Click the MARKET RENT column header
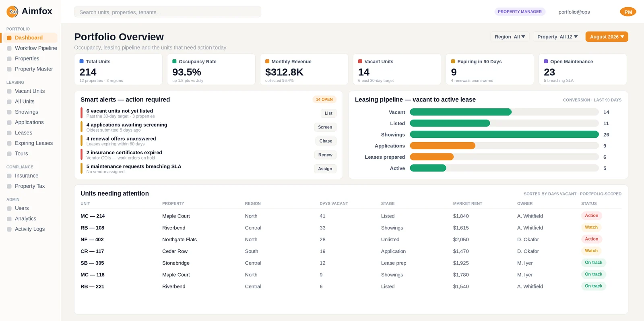Screen dimensions: 644x321 [467, 204]
